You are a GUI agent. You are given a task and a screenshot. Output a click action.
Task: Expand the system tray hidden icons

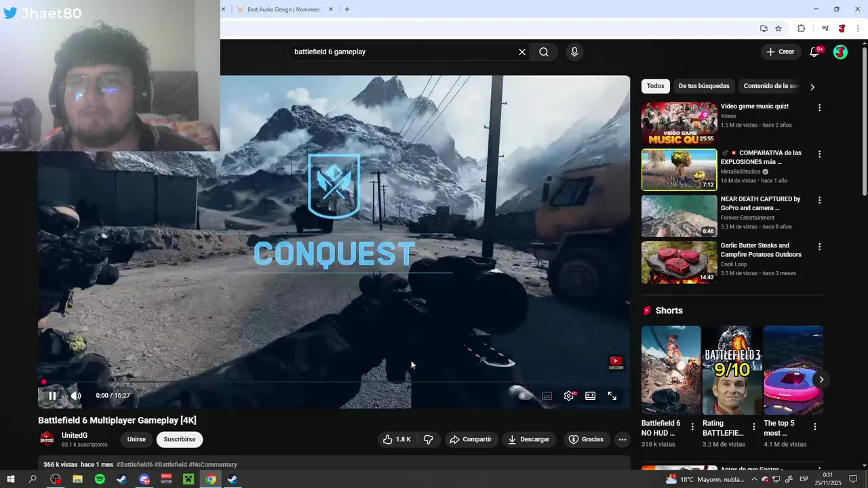[x=755, y=479]
